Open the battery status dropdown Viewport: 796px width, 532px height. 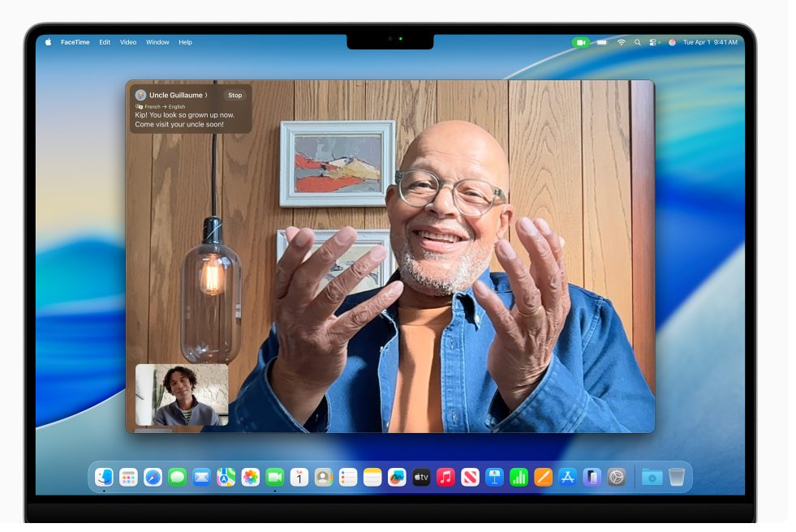click(x=602, y=41)
